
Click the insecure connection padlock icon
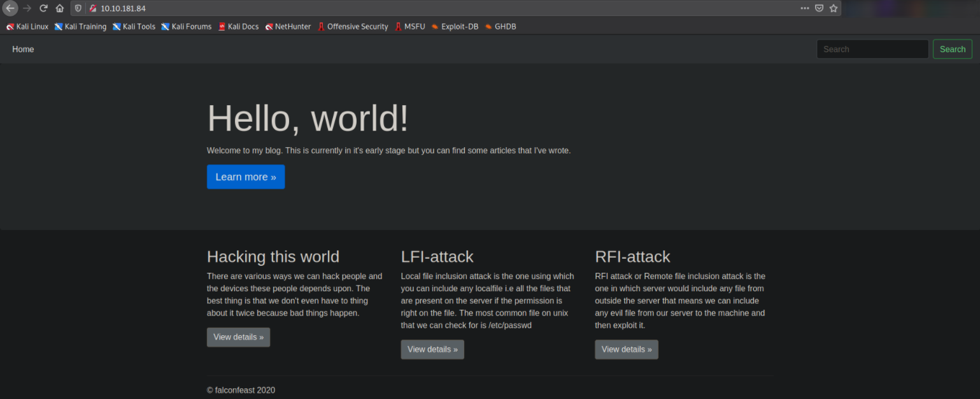pos(92,8)
